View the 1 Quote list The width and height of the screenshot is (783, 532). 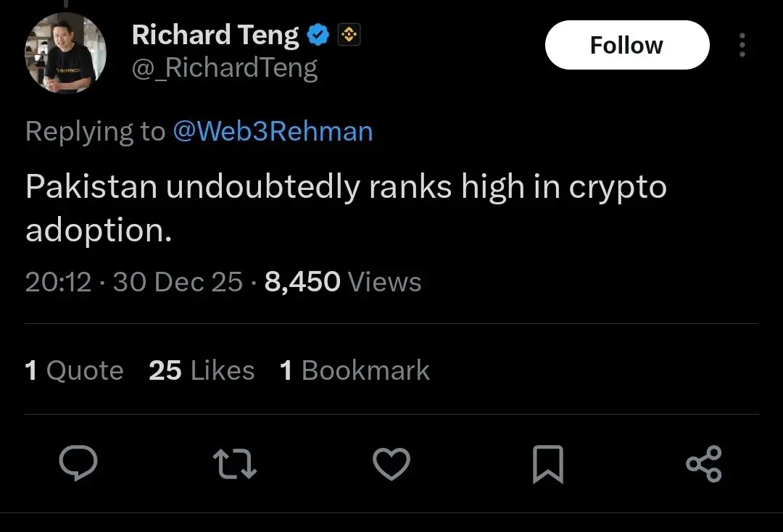coord(74,370)
